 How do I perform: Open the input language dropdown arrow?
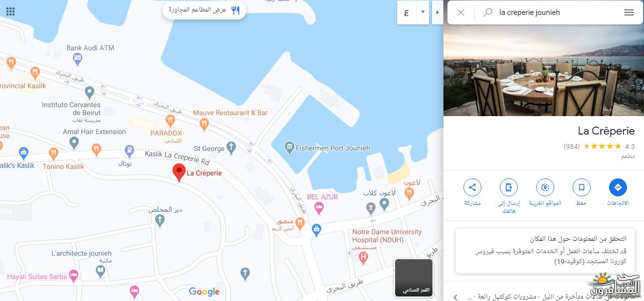click(423, 12)
